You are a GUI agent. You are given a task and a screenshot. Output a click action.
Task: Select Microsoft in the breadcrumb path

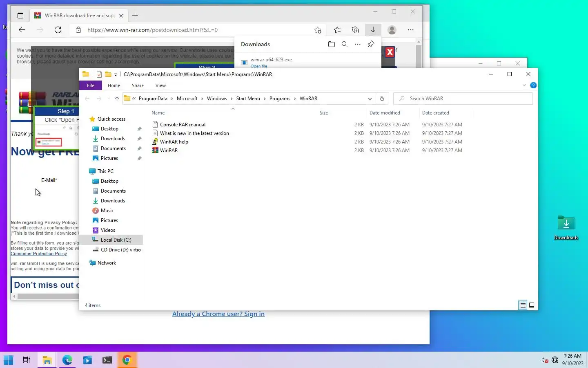click(187, 99)
